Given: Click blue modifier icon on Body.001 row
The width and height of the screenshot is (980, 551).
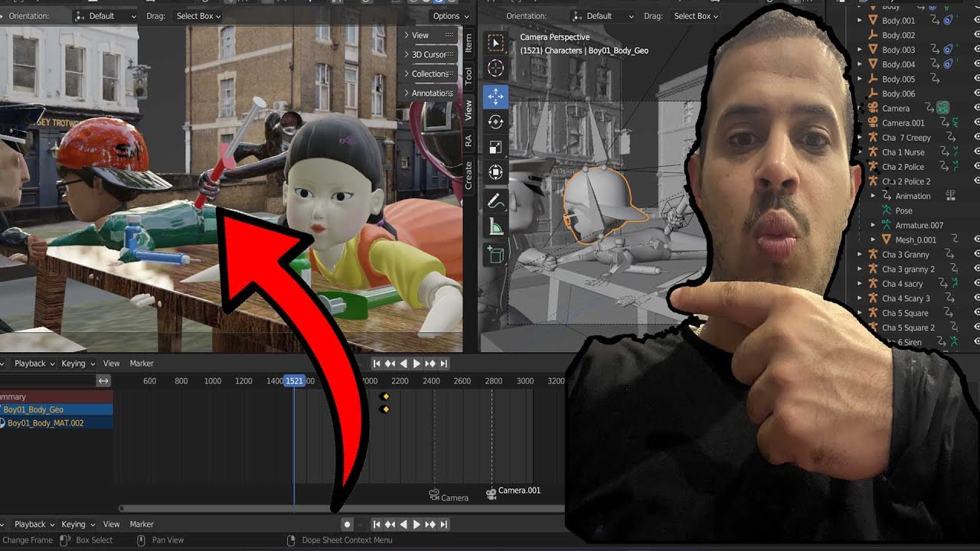Looking at the screenshot, I should point(948,21).
